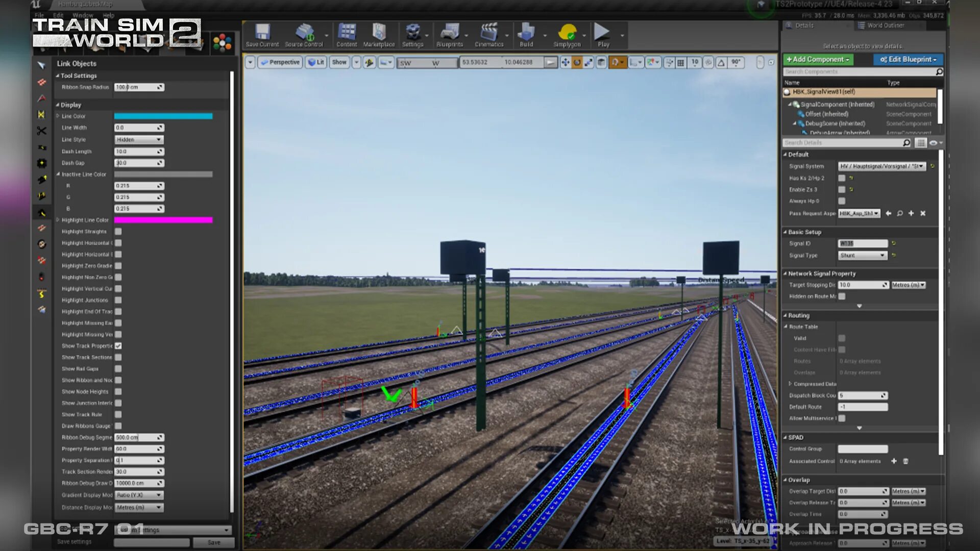Image resolution: width=980 pixels, height=551 pixels.
Task: Click the Edit Blueprint button
Action: point(908,60)
